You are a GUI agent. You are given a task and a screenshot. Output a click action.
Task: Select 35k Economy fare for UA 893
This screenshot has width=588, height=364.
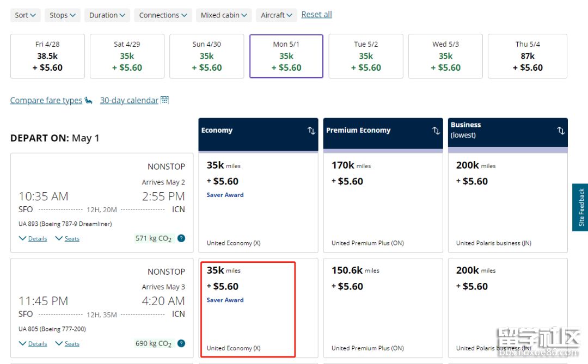(x=259, y=203)
